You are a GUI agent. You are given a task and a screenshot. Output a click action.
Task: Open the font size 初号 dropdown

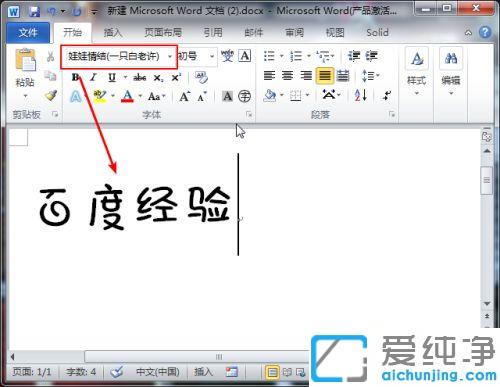point(212,56)
